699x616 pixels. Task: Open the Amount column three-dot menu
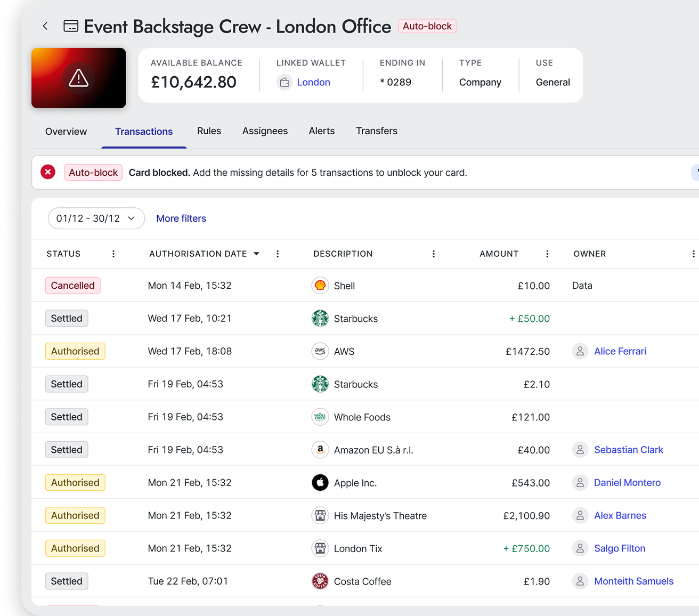coord(547,254)
